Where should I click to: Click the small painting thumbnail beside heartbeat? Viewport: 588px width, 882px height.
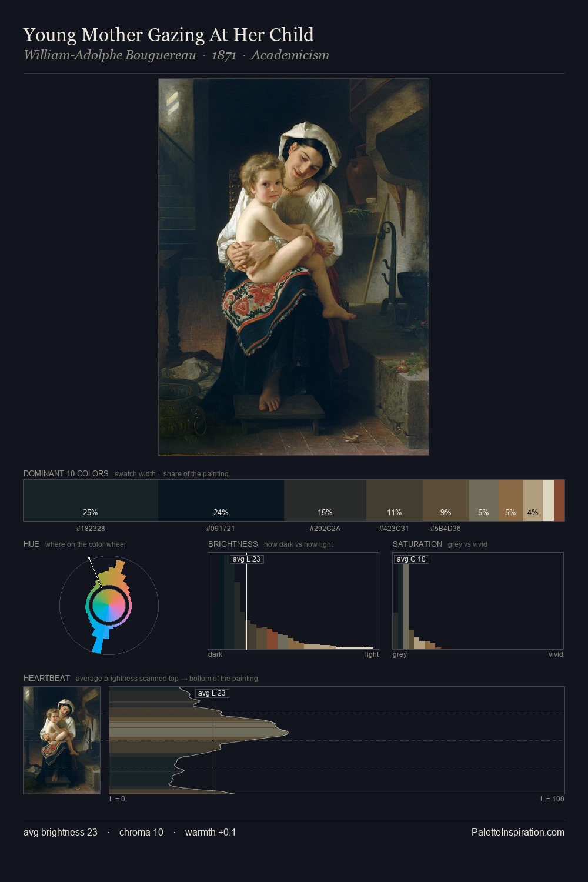click(x=62, y=740)
